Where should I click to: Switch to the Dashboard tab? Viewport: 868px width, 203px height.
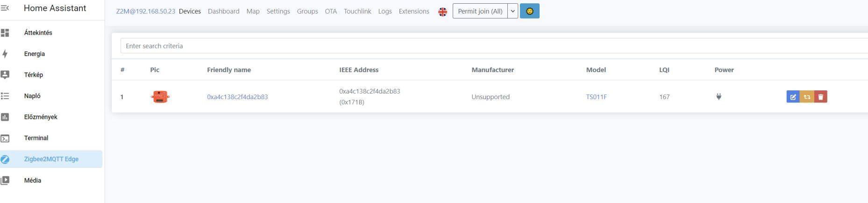click(223, 11)
